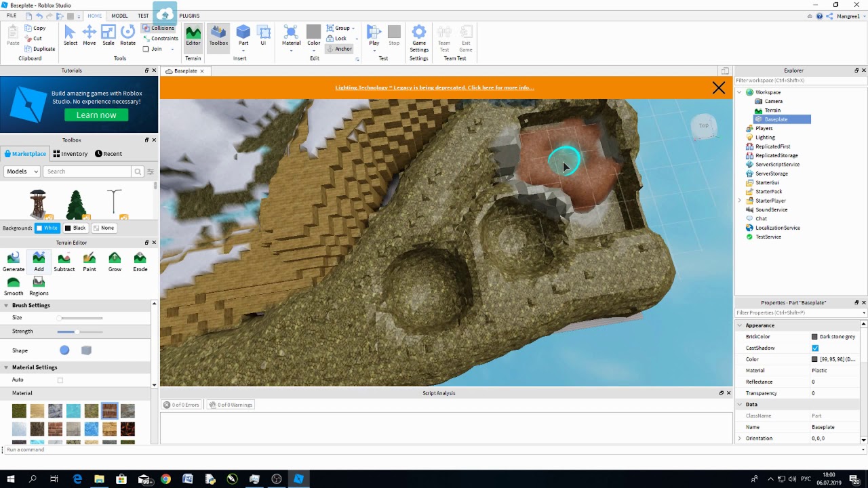The height and width of the screenshot is (488, 868).
Task: Open the Models category dropdown
Action: click(x=22, y=171)
